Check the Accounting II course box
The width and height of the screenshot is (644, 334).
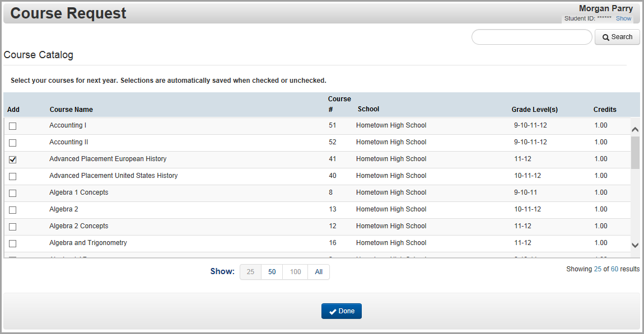click(x=13, y=143)
